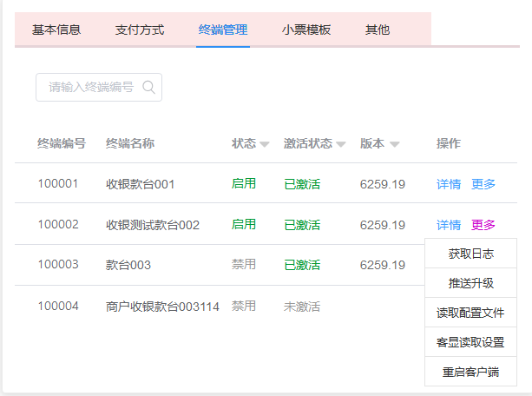Choose 读取配置文件 menu option

(471, 313)
